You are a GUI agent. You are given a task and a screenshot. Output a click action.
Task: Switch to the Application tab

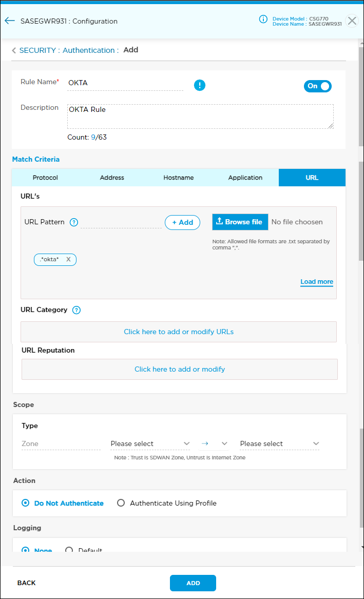pyautogui.click(x=245, y=177)
